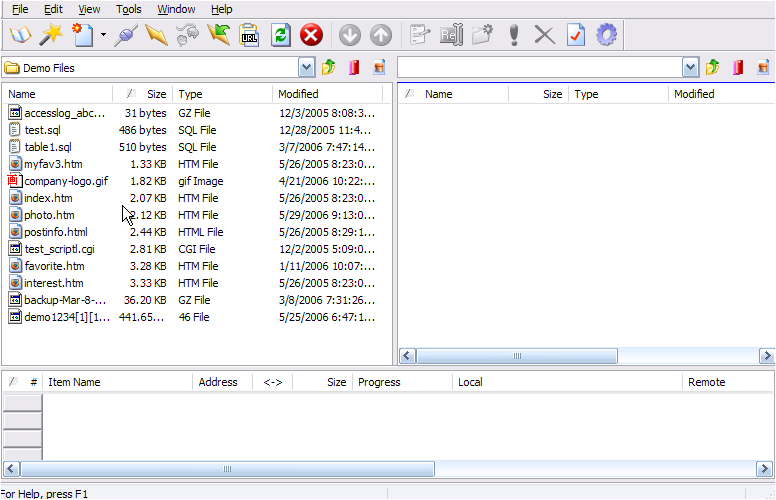Click the red book icon in remote pane

point(738,67)
